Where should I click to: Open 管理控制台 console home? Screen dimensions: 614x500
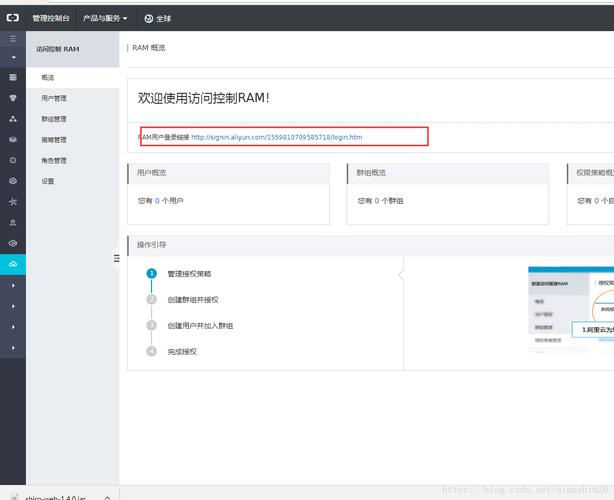pos(51,18)
